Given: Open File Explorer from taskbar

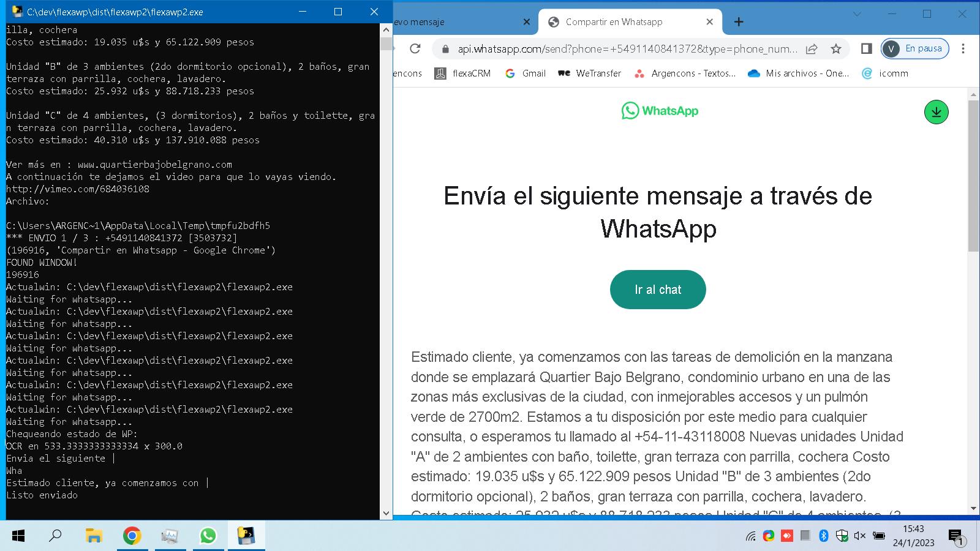Looking at the screenshot, I should 93,536.
